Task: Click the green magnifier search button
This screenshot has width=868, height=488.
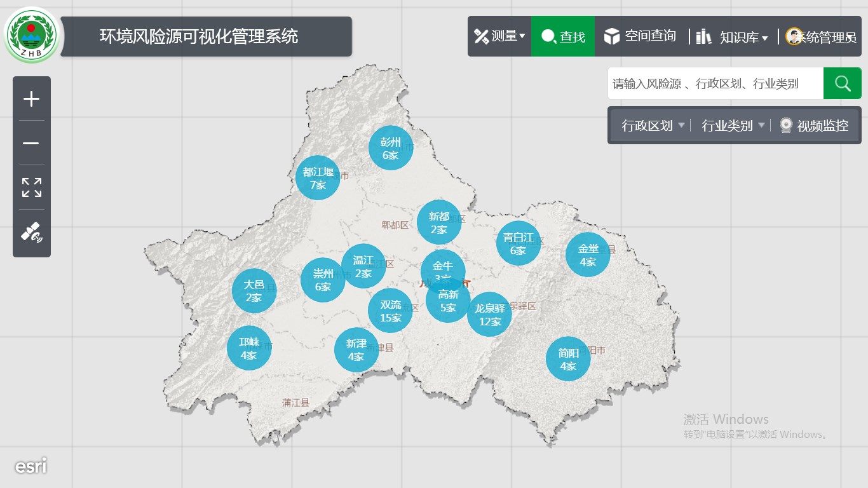Action: pos(843,83)
